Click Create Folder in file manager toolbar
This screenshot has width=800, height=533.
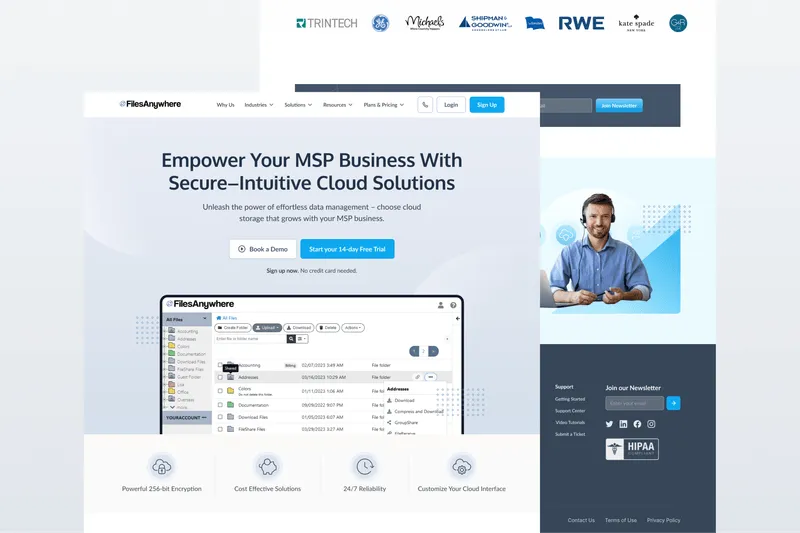click(x=233, y=327)
